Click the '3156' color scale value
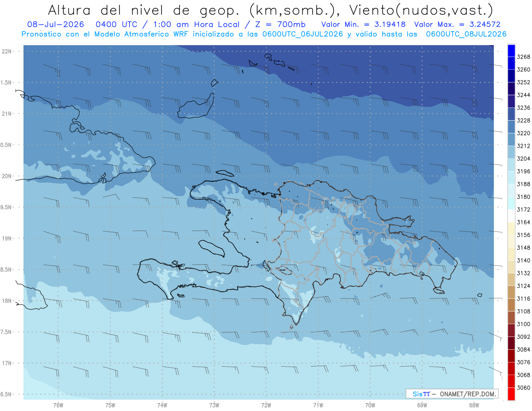Image resolution: width=532 pixels, height=411 pixels. click(x=524, y=235)
